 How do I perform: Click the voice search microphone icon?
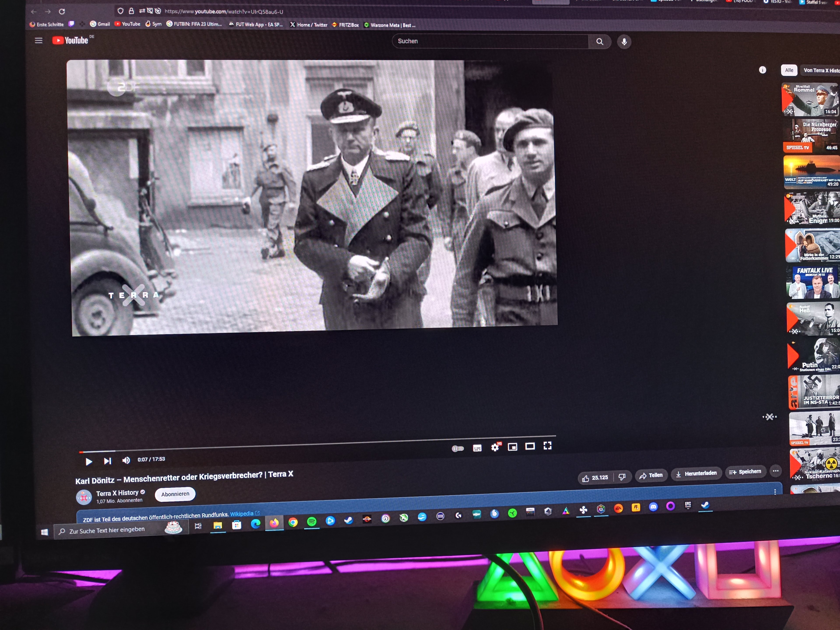click(624, 42)
